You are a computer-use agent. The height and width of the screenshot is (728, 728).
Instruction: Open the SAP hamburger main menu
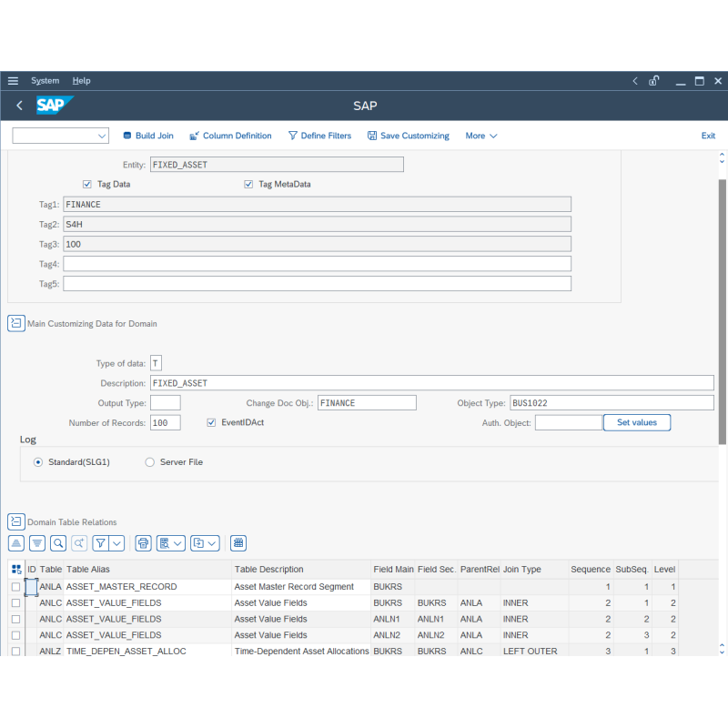(x=13, y=81)
